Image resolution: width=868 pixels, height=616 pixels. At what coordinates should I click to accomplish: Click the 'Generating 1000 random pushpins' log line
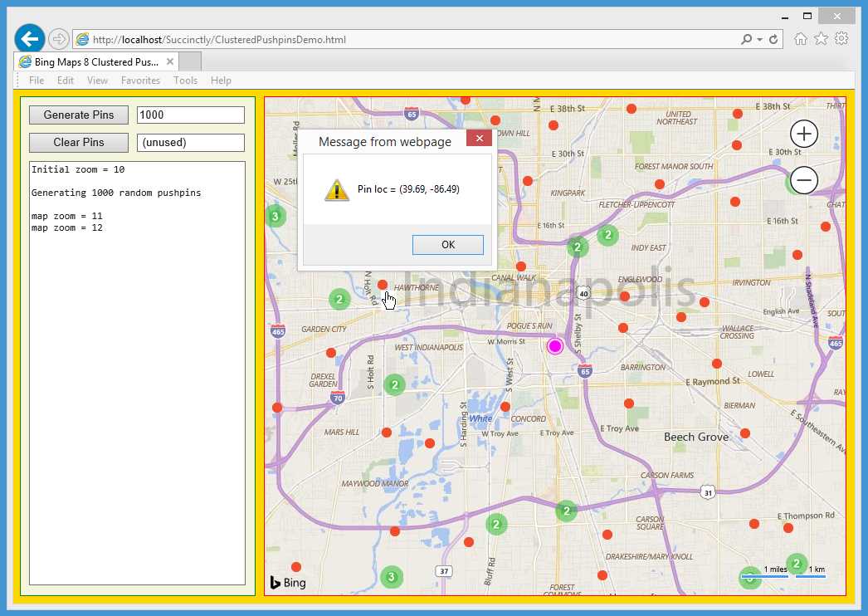(x=116, y=193)
